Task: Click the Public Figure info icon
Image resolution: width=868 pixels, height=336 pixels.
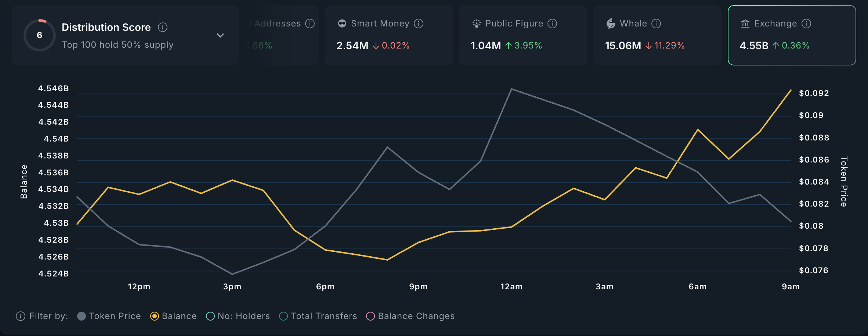Action: (552, 23)
